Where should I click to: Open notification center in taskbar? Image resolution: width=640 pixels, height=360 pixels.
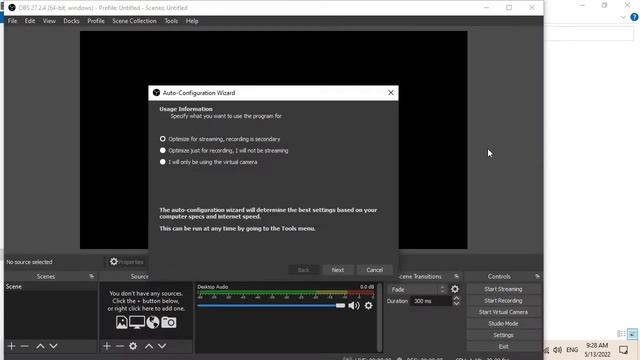[623, 350]
